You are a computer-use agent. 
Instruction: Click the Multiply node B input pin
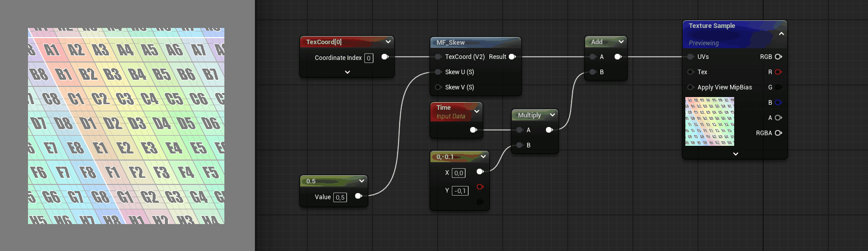(519, 145)
